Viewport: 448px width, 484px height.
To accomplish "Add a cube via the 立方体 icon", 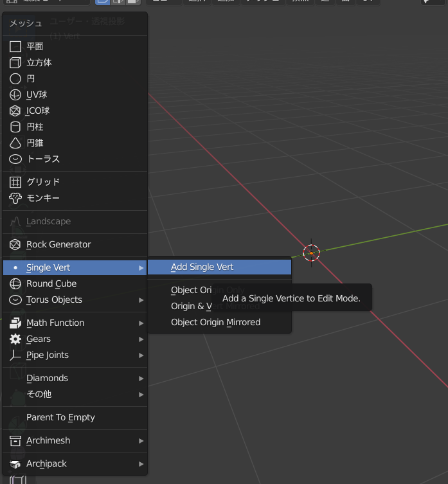I will click(x=15, y=62).
